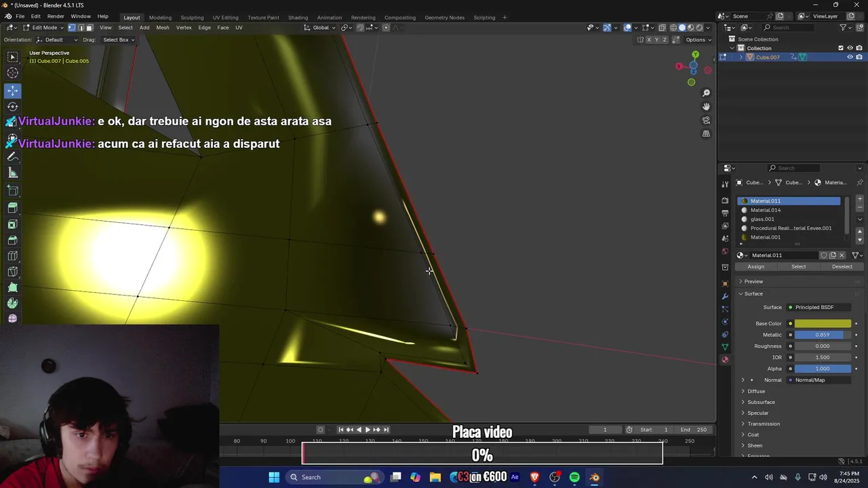Open the Edit Mode dropdown
Viewport: 868px width, 488px height.
coord(43,28)
